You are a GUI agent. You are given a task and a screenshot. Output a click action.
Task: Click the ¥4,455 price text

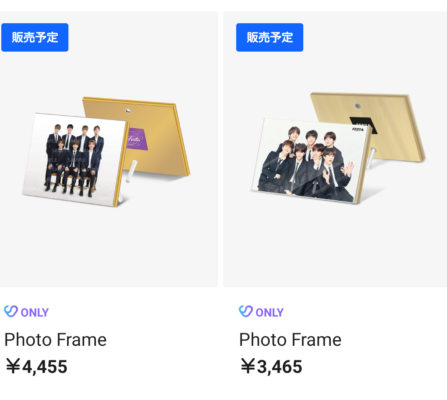(x=37, y=366)
